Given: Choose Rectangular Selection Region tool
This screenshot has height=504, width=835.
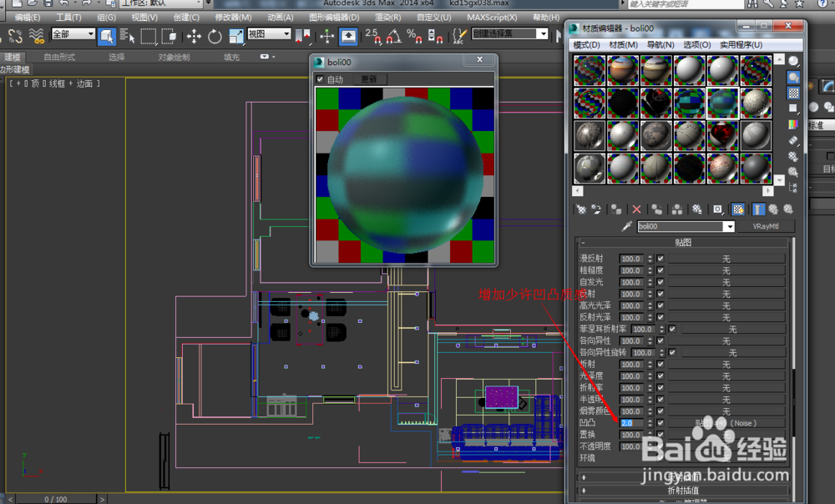Looking at the screenshot, I should click(x=148, y=36).
